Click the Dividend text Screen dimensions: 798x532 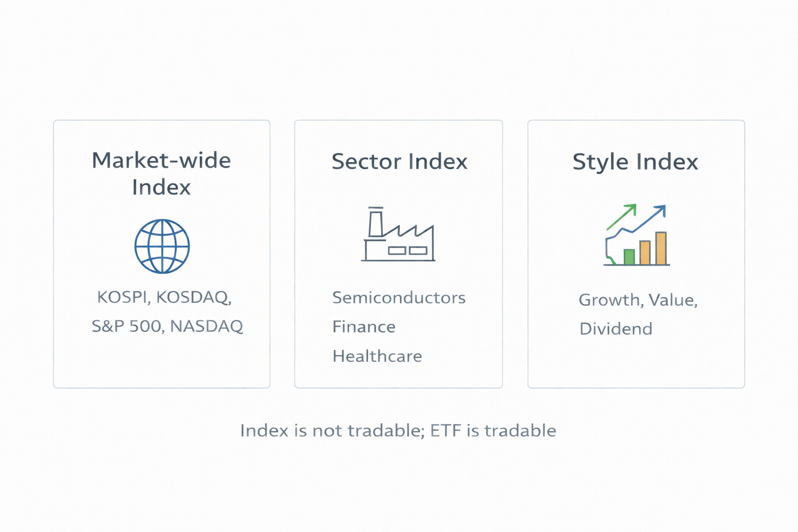pos(616,329)
